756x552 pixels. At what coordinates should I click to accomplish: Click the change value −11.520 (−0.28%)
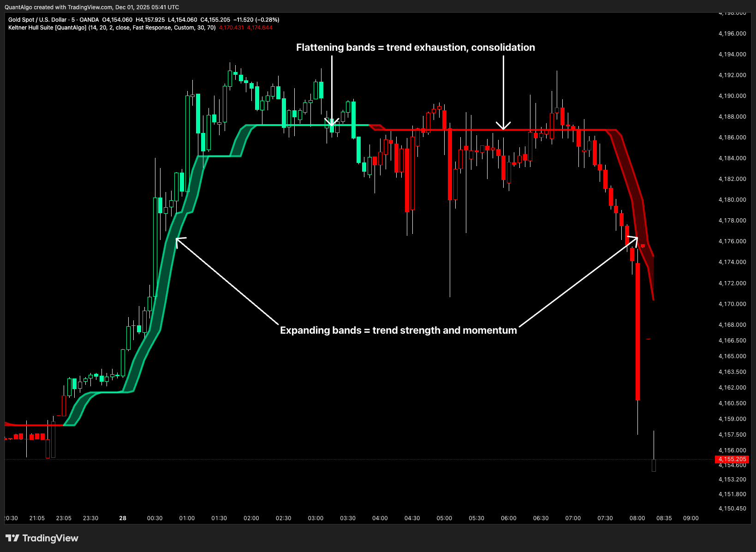pyautogui.click(x=256, y=20)
